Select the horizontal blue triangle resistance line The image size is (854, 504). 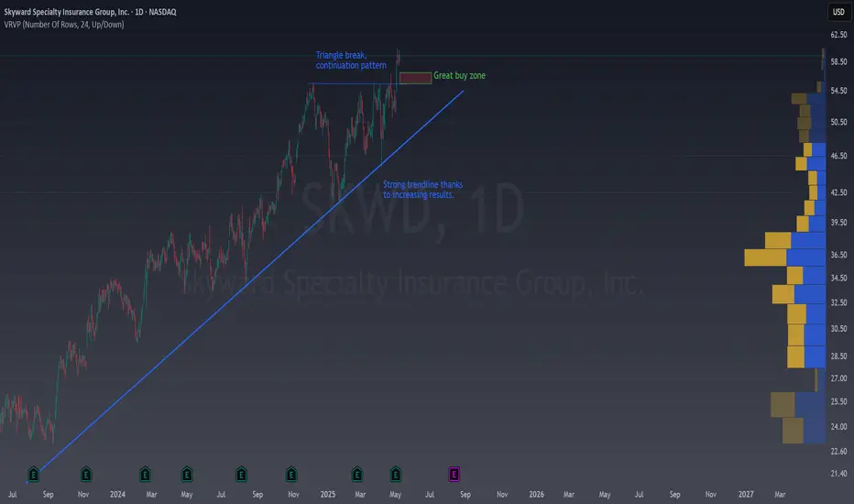tap(352, 84)
